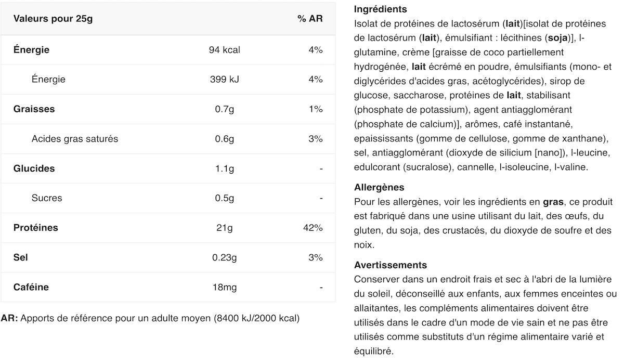624x364 pixels.
Task: Click the "Avertissements" heading
Action: pos(390,265)
